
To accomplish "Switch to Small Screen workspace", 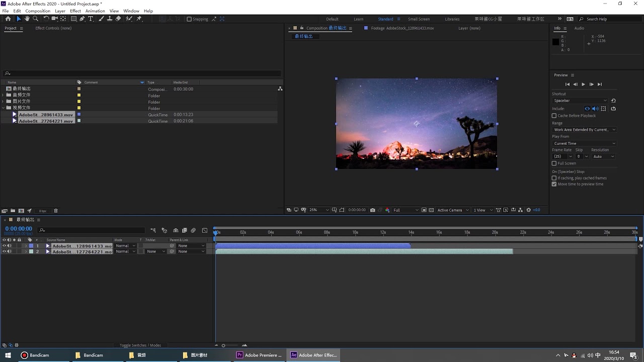I will point(419,19).
